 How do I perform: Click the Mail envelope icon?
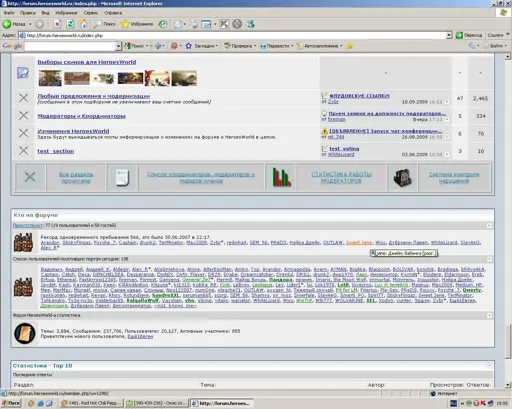click(x=178, y=24)
